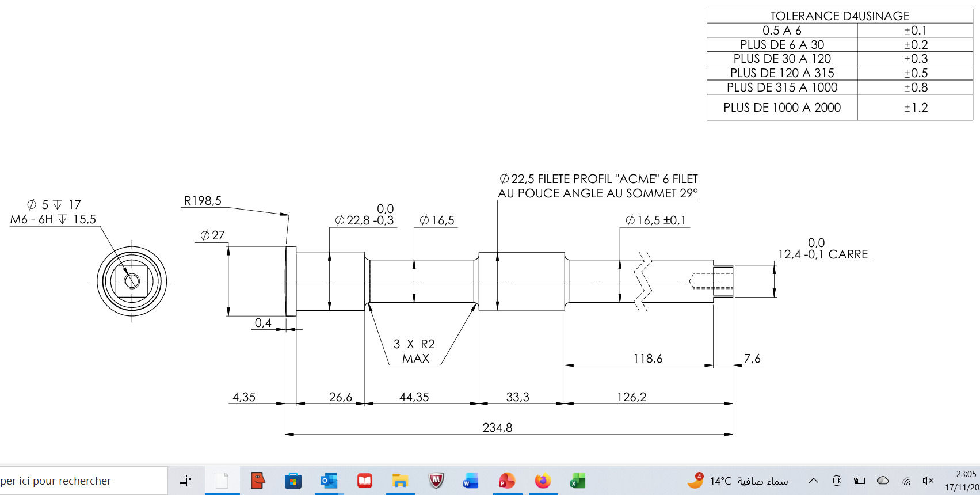Open the 14°C weather widget

pos(738,481)
